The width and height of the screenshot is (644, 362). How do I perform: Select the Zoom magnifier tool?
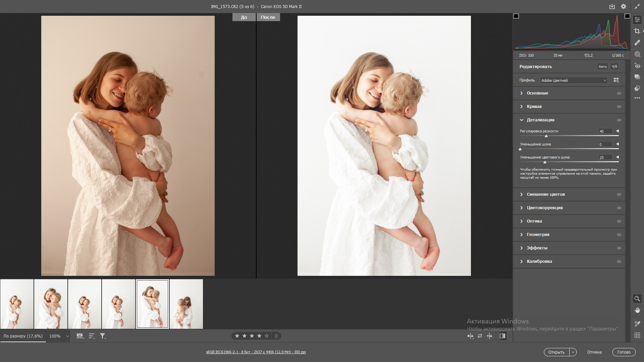click(x=637, y=299)
